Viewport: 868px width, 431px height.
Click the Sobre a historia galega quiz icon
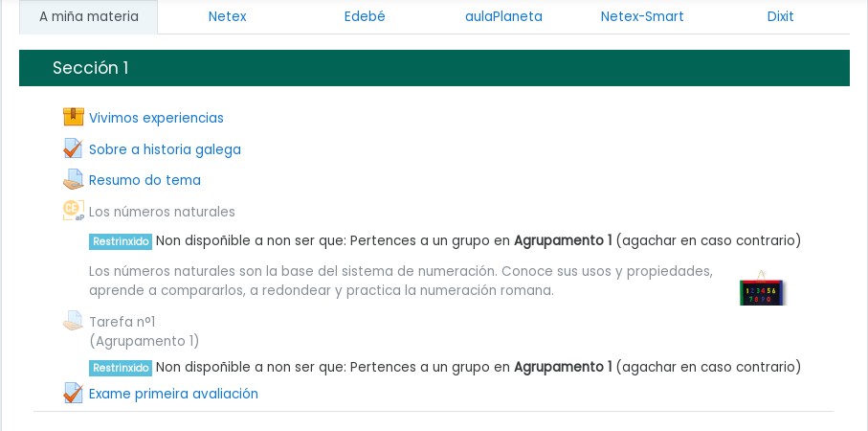tap(73, 149)
